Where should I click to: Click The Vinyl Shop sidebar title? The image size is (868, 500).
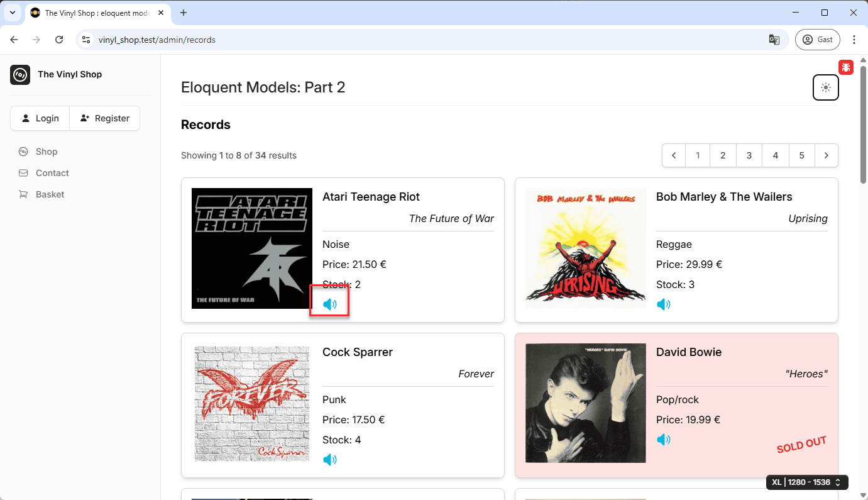[x=70, y=74]
